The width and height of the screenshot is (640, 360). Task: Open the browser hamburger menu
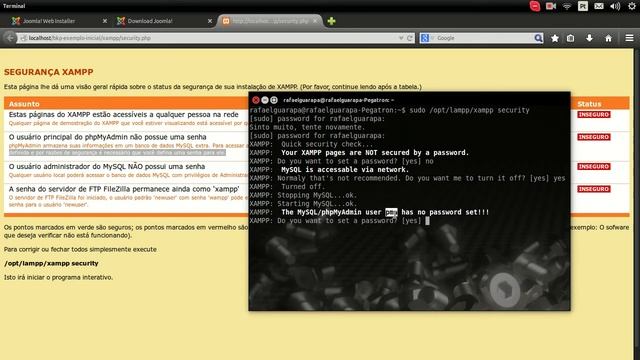coord(629,38)
